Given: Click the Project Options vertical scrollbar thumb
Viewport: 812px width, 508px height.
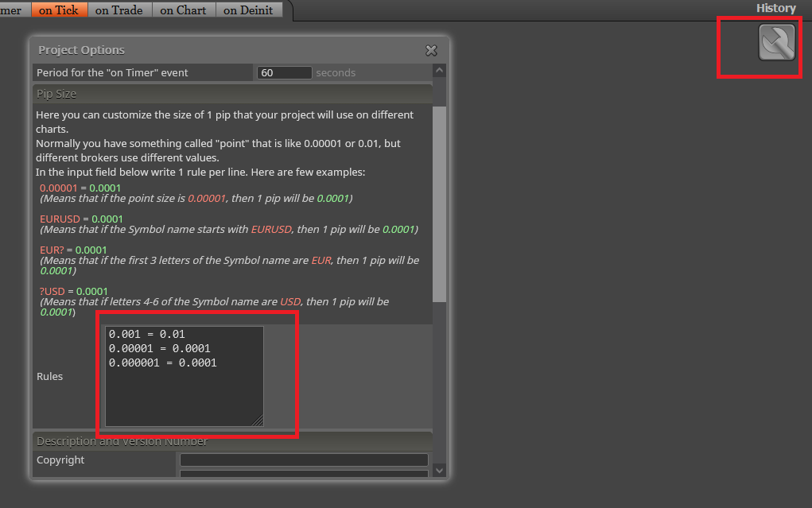Looking at the screenshot, I should [439, 204].
